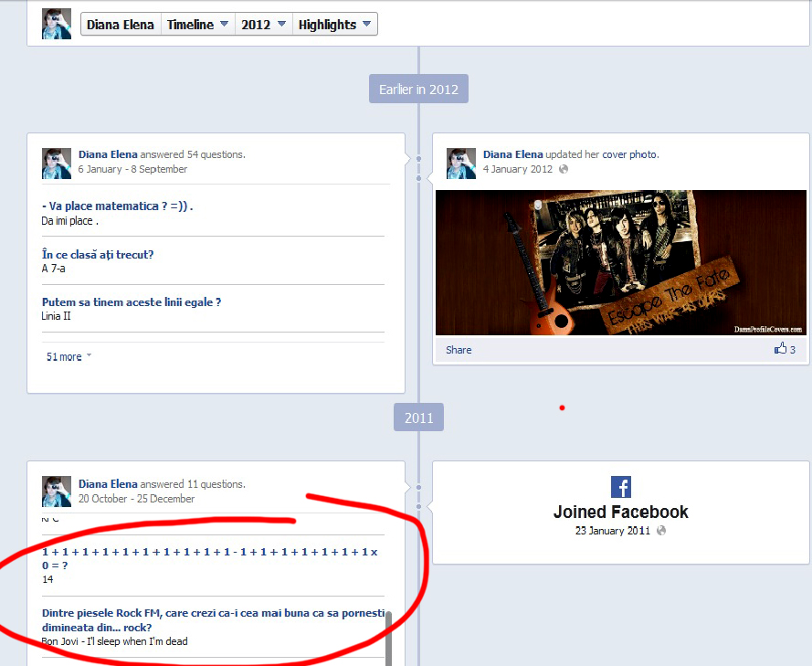Screen dimensions: 812x666
Task: Click Share under the cover photo
Action: 459,350
